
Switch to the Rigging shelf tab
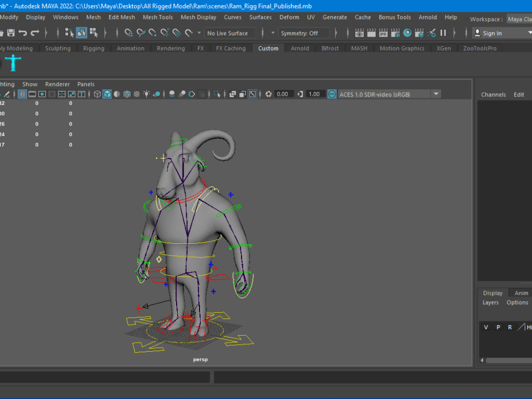pos(94,48)
